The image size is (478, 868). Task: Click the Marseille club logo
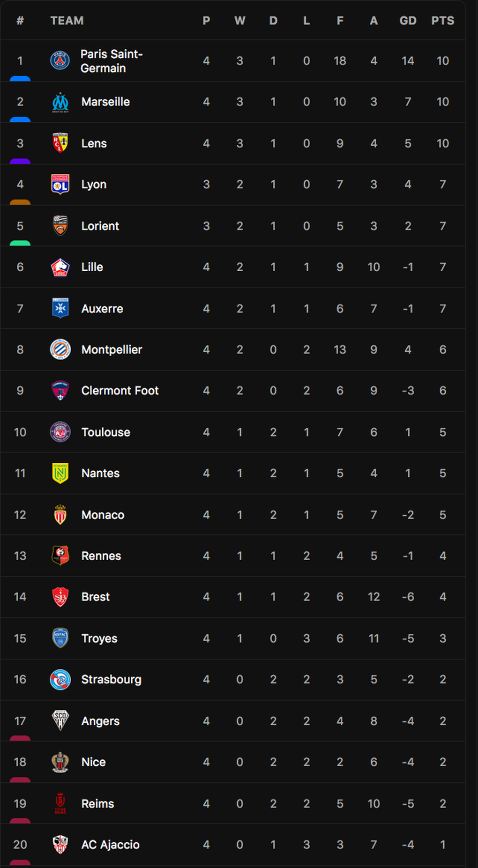click(x=60, y=102)
